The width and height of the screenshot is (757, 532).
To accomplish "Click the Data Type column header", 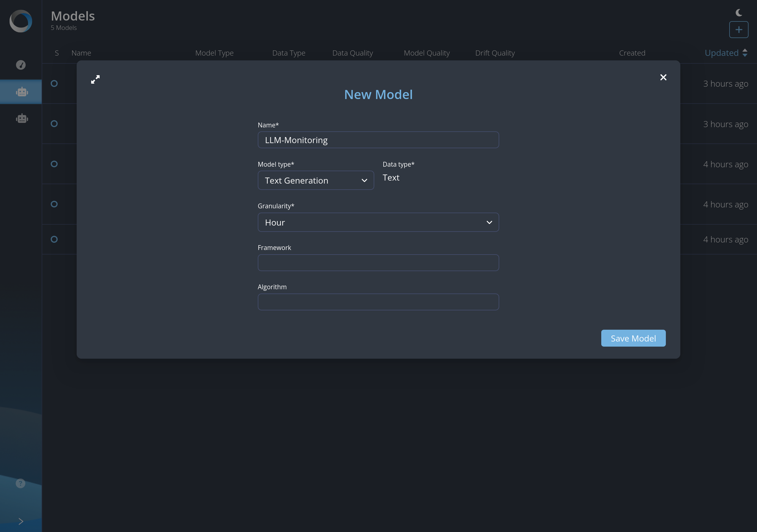I will tap(289, 53).
